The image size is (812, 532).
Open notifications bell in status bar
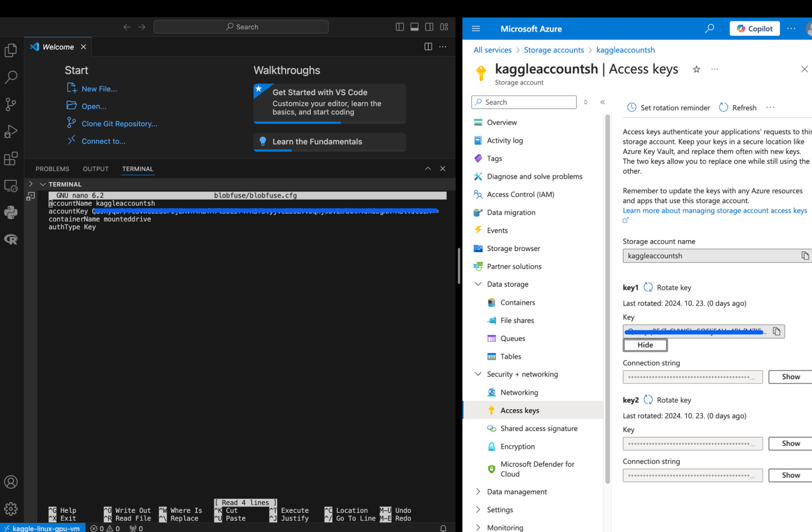point(443,528)
